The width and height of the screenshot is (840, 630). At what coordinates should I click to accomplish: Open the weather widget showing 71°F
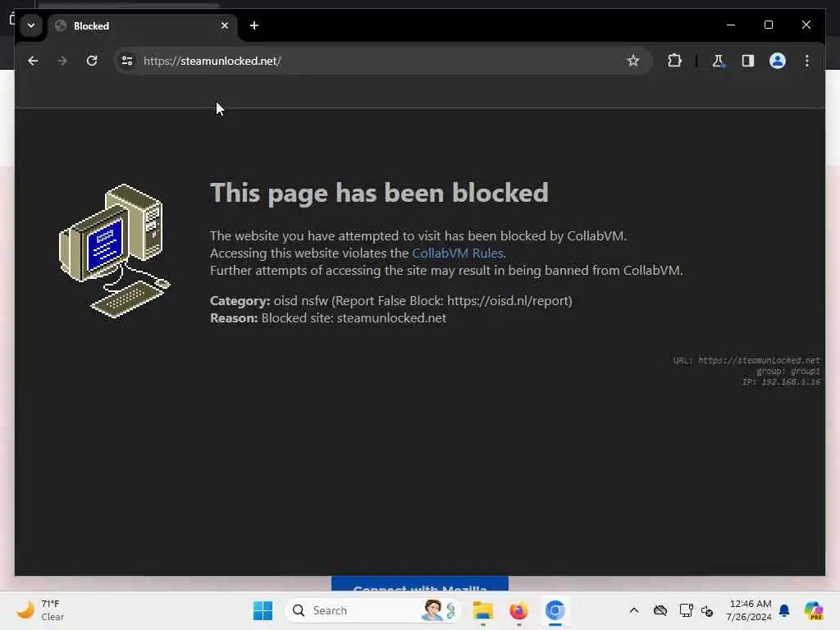pos(40,610)
